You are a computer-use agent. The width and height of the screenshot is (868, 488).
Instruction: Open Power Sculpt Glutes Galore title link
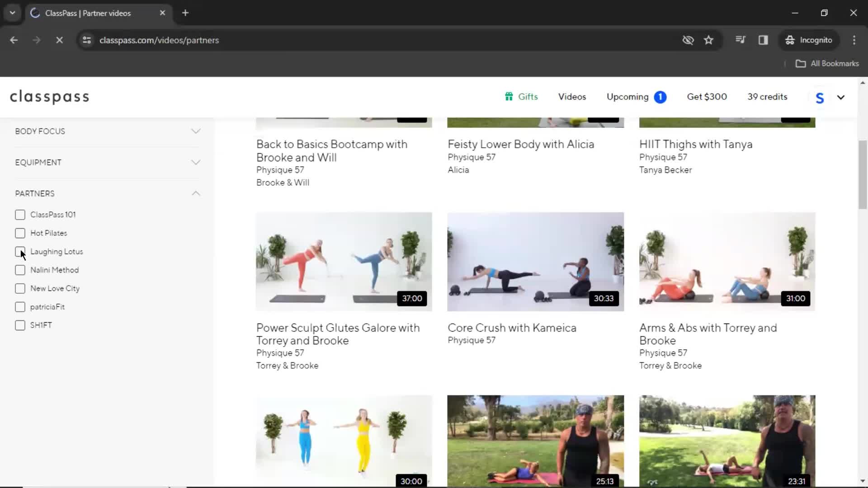point(338,334)
